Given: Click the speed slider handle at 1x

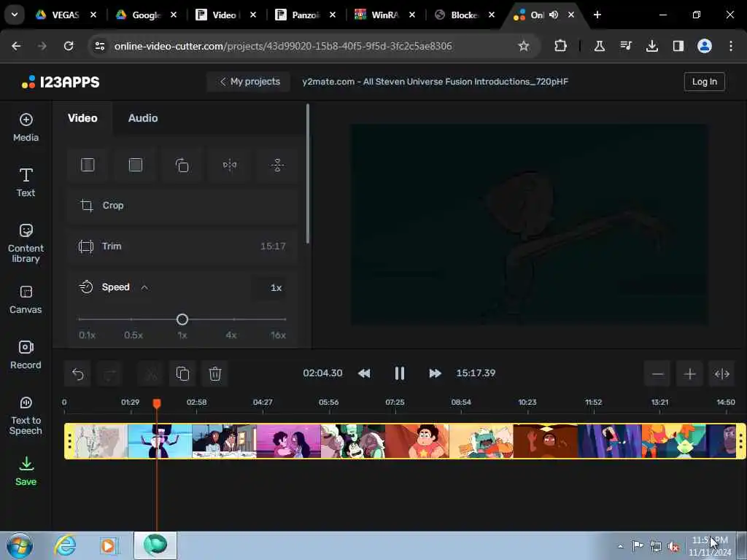Looking at the screenshot, I should pyautogui.click(x=182, y=319).
